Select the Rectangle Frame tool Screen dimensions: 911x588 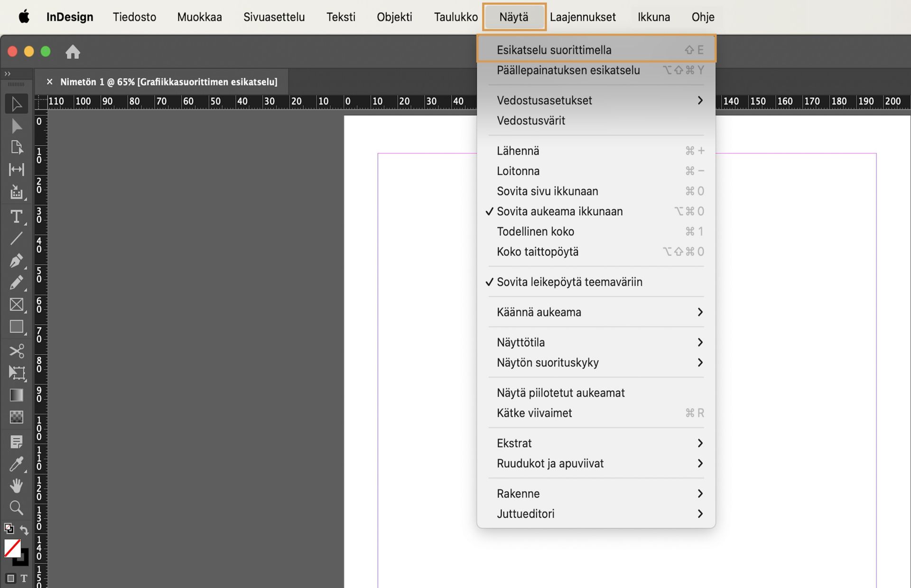point(16,304)
